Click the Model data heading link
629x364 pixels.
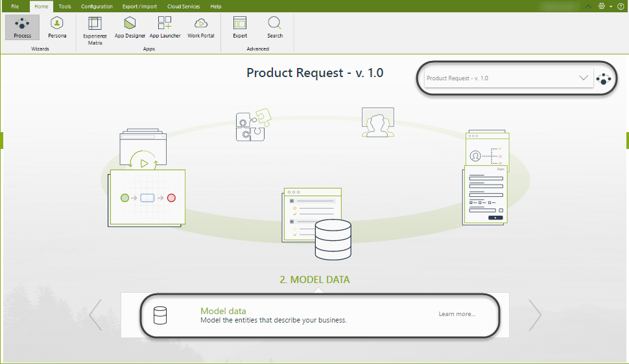tap(223, 311)
